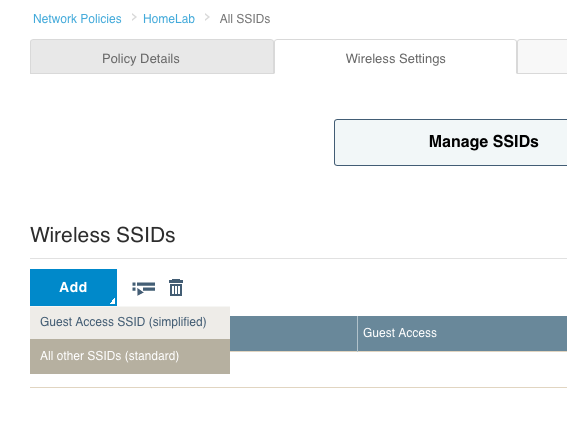The height and width of the screenshot is (426, 567).
Task: Click the small arrow on Add button
Action: tap(112, 301)
